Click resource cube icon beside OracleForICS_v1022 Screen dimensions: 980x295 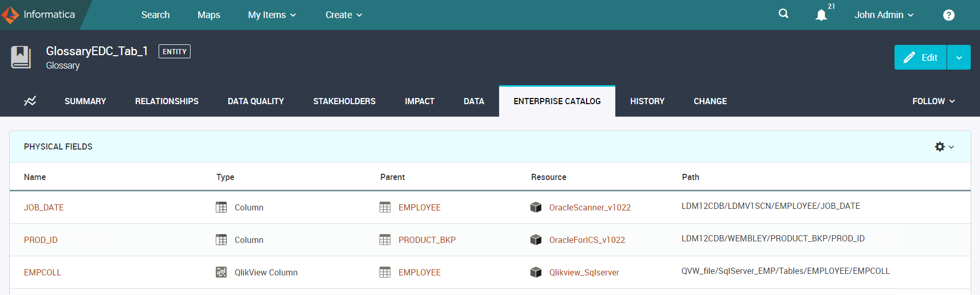point(536,240)
